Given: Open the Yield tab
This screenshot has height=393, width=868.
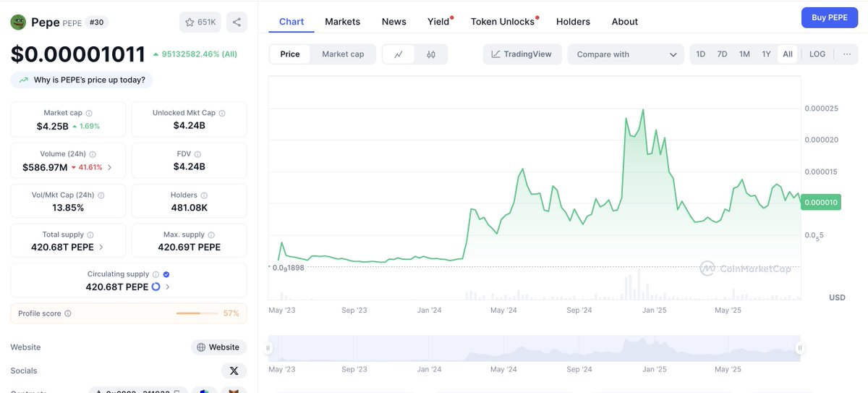Looking at the screenshot, I should coord(439,22).
